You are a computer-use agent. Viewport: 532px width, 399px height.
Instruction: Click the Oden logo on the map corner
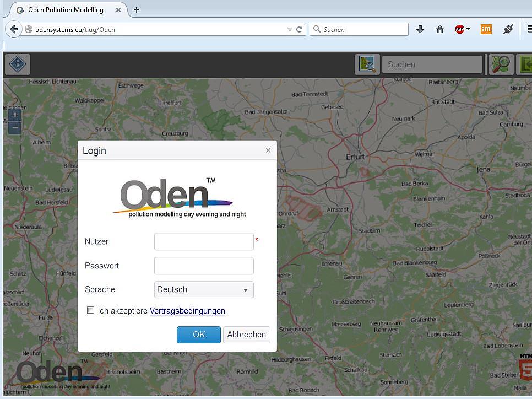(x=59, y=375)
